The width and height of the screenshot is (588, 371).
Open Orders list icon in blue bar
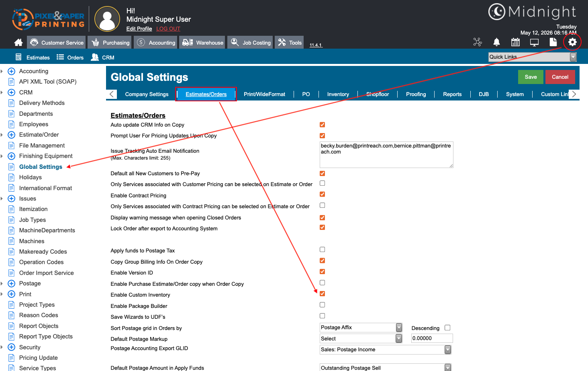(x=60, y=57)
